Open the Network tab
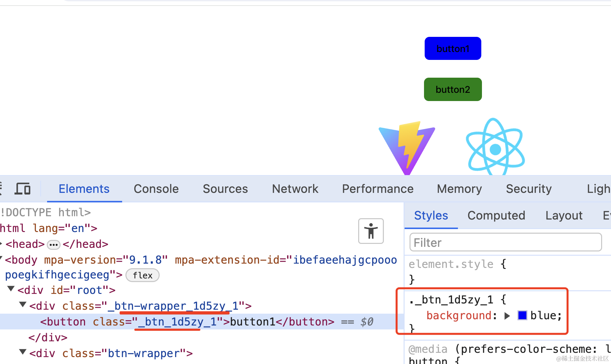Image resolution: width=611 pixels, height=364 pixels. pyautogui.click(x=295, y=189)
